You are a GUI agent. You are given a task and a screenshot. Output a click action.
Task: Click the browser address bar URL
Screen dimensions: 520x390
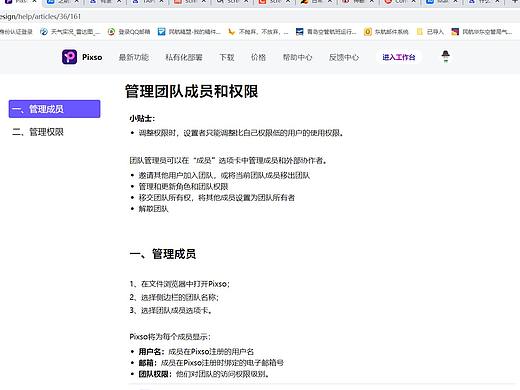pyautogui.click(x=40, y=16)
